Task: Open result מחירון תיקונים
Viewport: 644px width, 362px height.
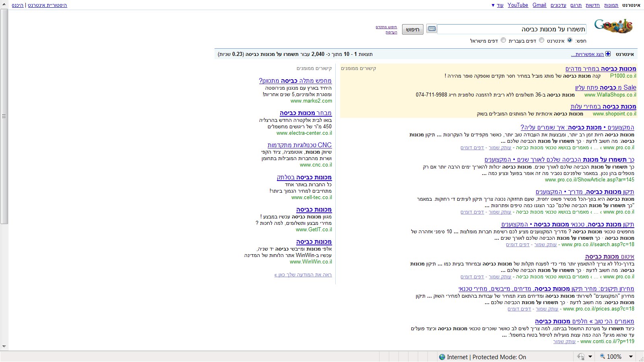Action: pos(546,289)
